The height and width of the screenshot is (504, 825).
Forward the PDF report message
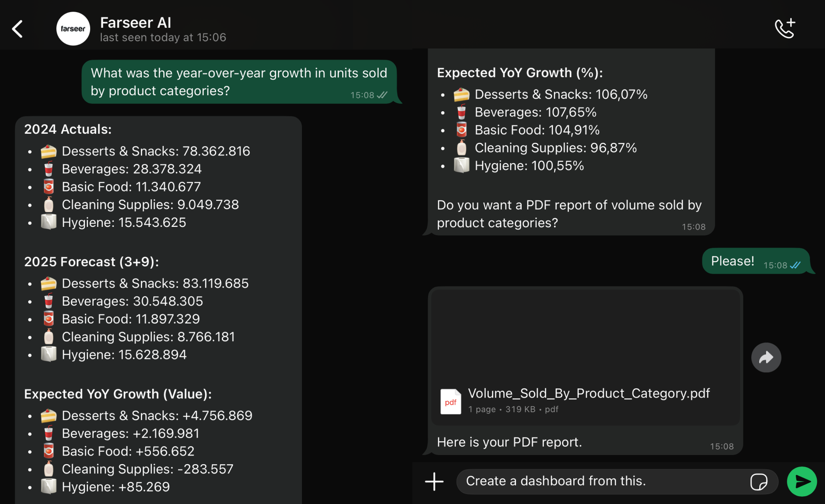pos(766,358)
